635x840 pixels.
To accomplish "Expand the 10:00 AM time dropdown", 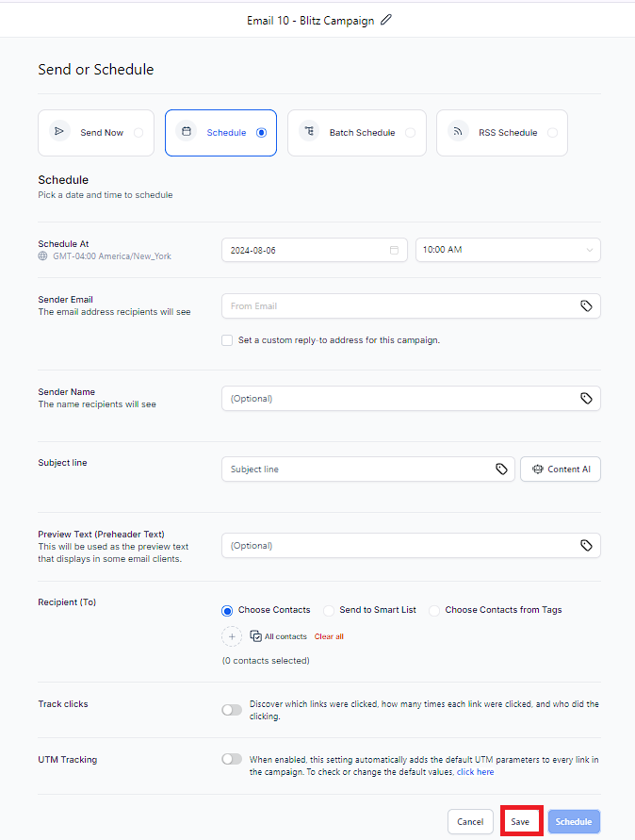I will [x=508, y=250].
